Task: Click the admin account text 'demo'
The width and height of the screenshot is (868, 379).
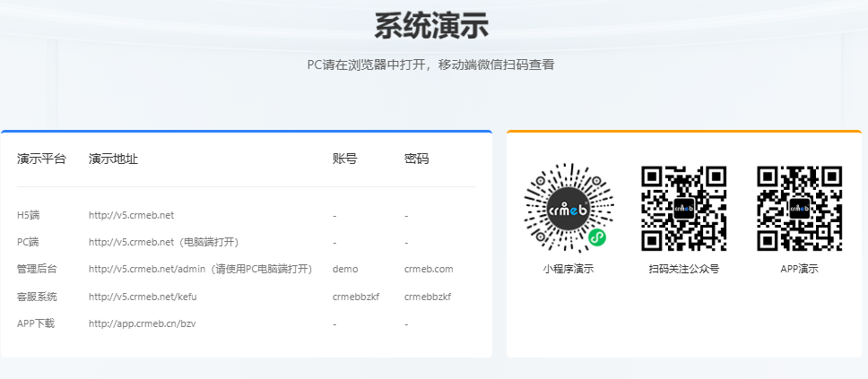Action: [x=344, y=269]
